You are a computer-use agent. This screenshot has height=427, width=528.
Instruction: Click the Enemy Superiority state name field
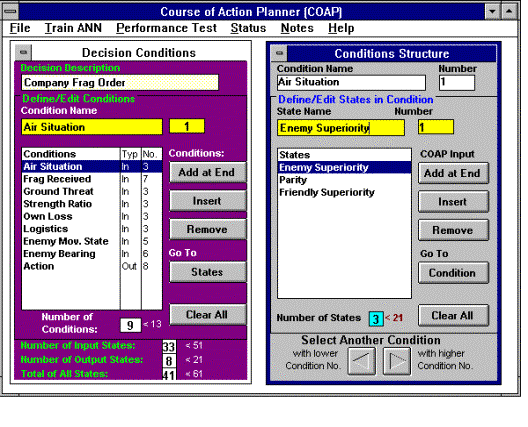click(341, 128)
